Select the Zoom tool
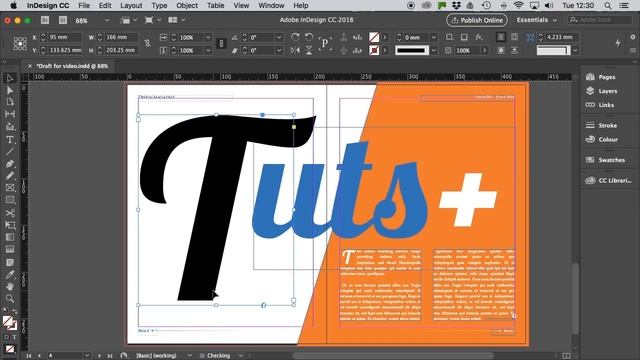Screen dimensions: 640x360 [x=10, y=299]
